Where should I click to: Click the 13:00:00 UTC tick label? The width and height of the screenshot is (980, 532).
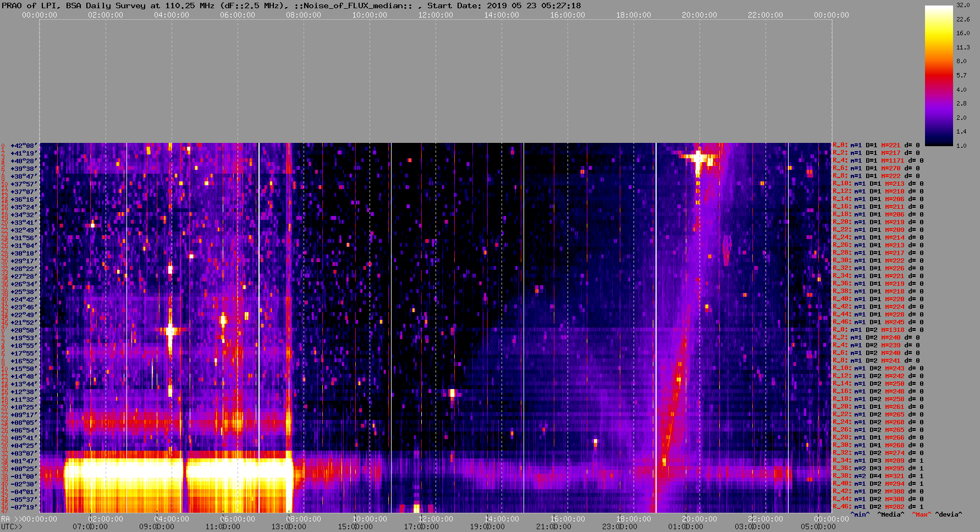click(289, 527)
